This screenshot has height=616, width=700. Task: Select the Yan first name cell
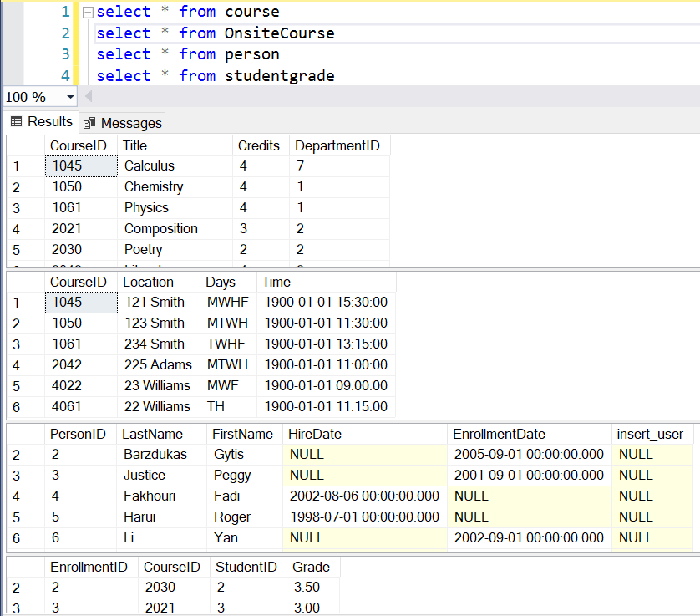245,537
